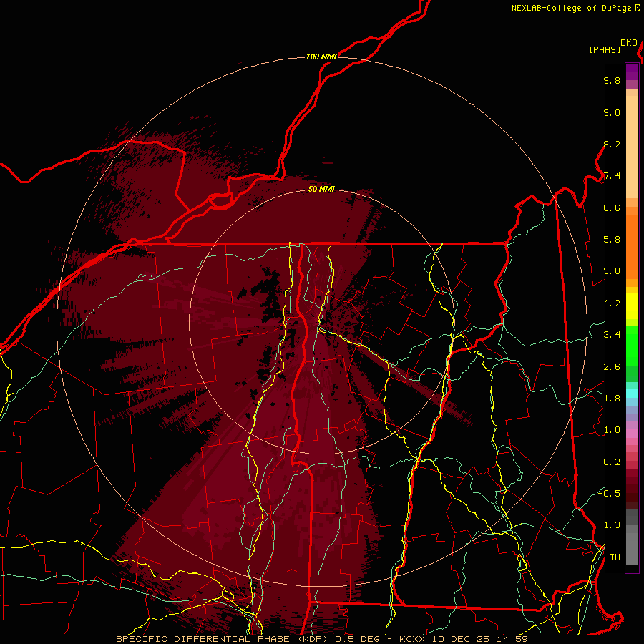Click the 7.4 legend value
The width and height of the screenshot is (644, 644).
point(612,176)
